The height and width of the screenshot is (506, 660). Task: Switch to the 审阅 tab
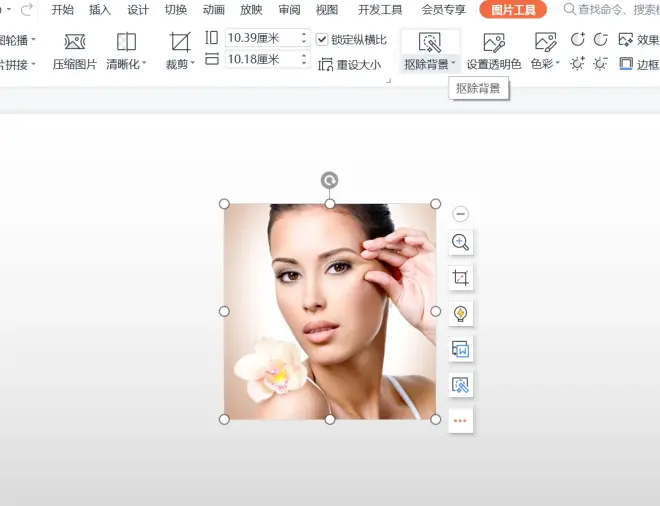[x=289, y=9]
